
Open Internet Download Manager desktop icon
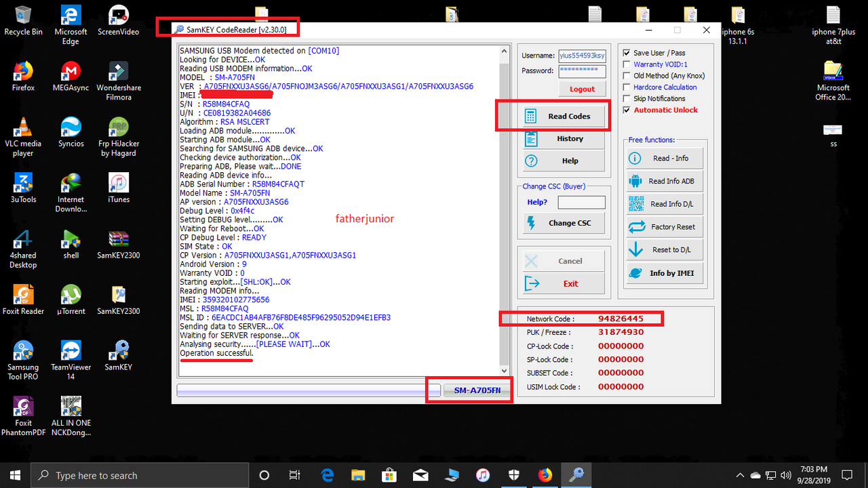pos(71,193)
